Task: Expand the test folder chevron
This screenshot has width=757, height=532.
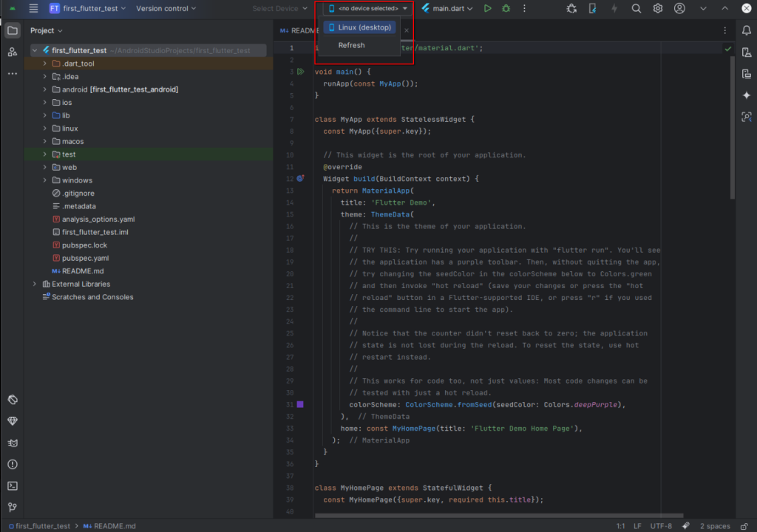Action: pyautogui.click(x=45, y=154)
